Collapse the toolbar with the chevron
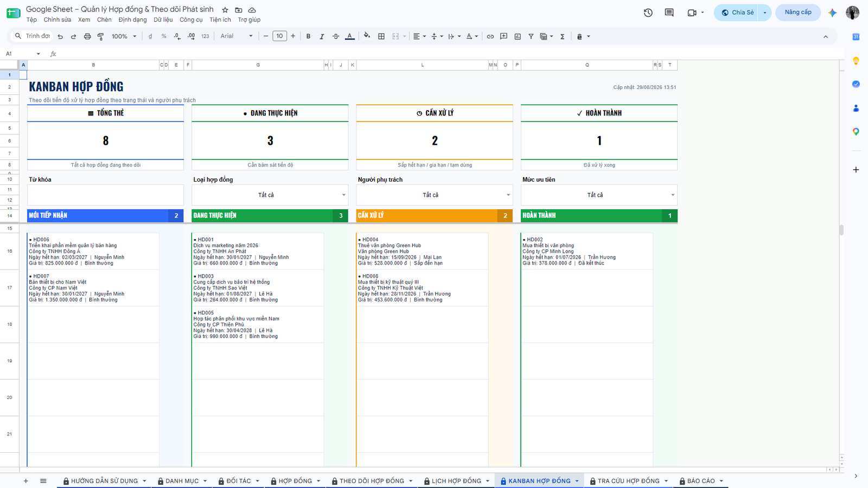Screen dimensions: 868x488 tap(826, 37)
